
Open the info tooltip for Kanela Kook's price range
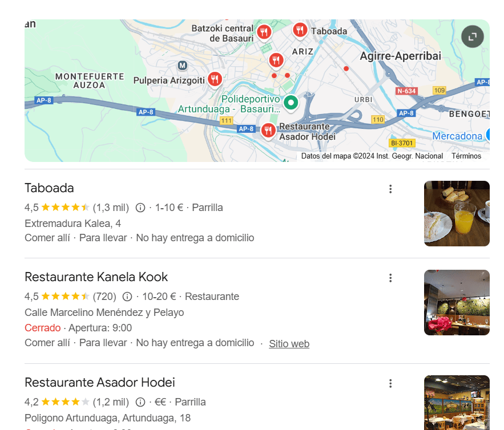point(126,297)
